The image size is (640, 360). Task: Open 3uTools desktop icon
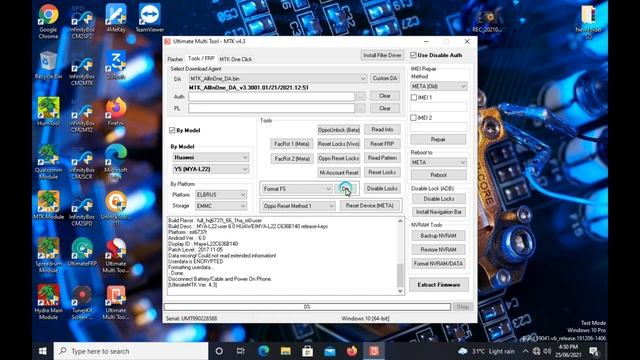pos(116,65)
